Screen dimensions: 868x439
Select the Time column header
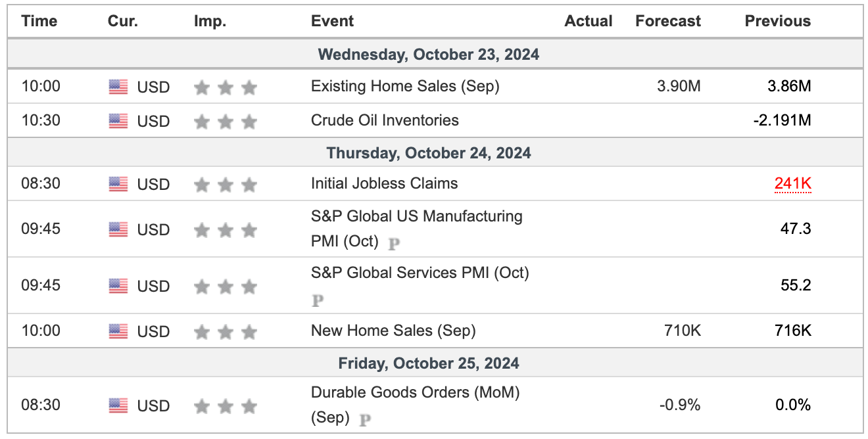39,21
